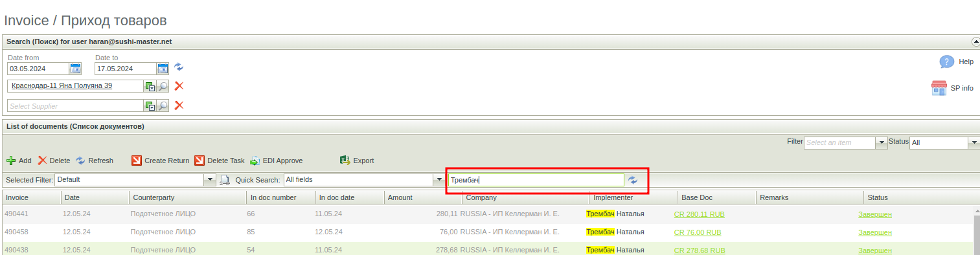The height and width of the screenshot is (255, 980).
Task: Clear the Краснодар-11 store with red X
Action: 179,86
